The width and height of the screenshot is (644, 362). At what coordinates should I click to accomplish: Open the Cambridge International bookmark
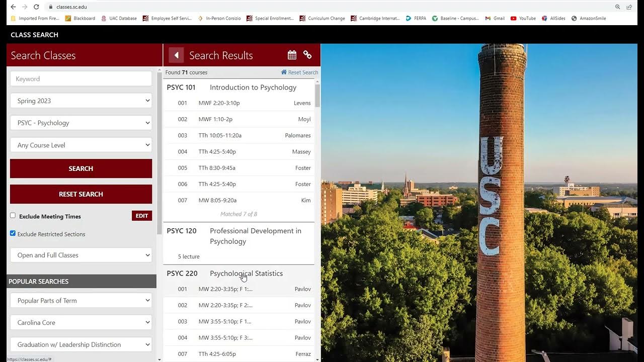(375, 18)
